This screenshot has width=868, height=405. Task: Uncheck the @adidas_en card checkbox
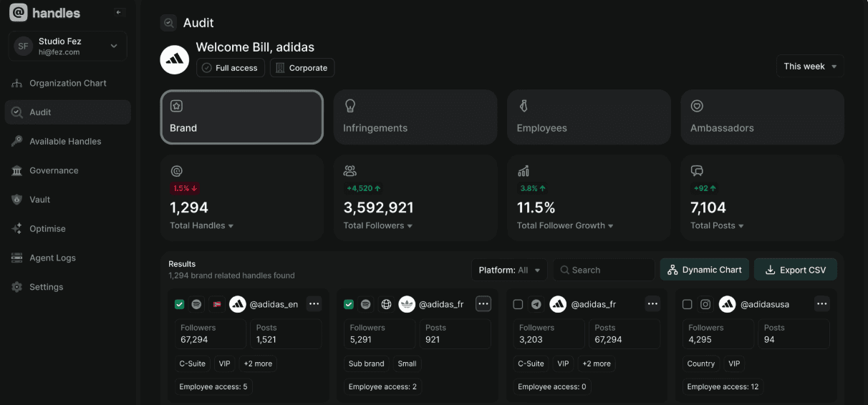click(x=179, y=304)
